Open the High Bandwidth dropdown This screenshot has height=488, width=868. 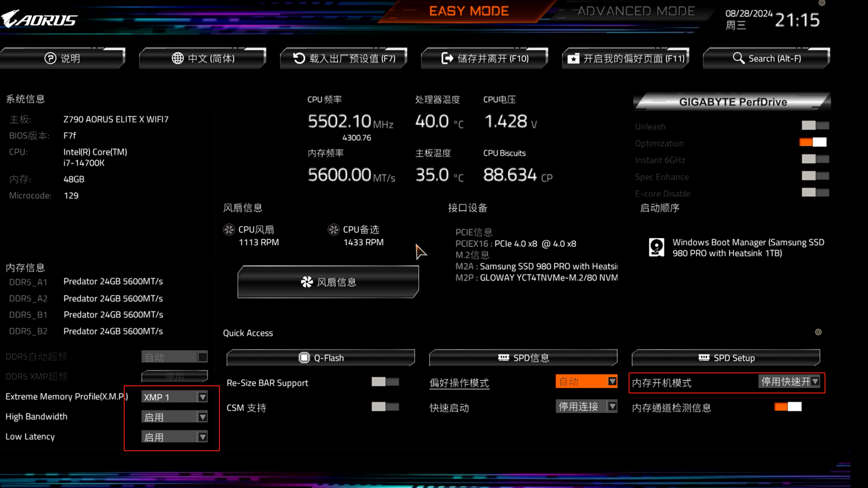coord(175,417)
